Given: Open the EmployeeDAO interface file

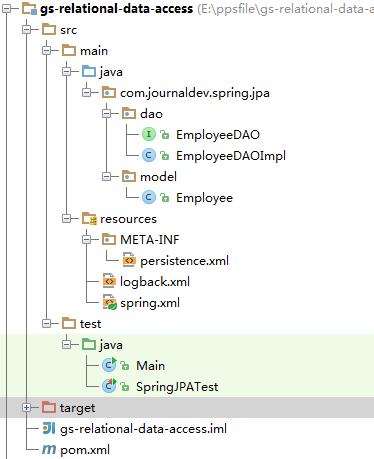Looking at the screenshot, I should pyautogui.click(x=218, y=135).
